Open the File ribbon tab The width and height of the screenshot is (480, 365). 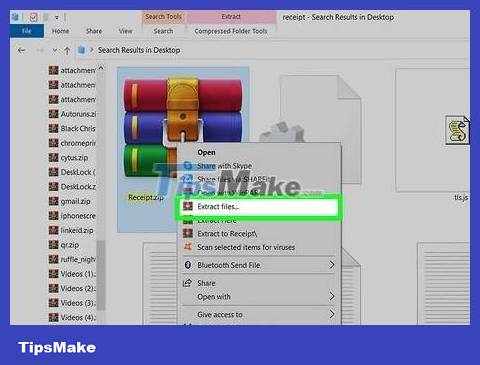27,31
